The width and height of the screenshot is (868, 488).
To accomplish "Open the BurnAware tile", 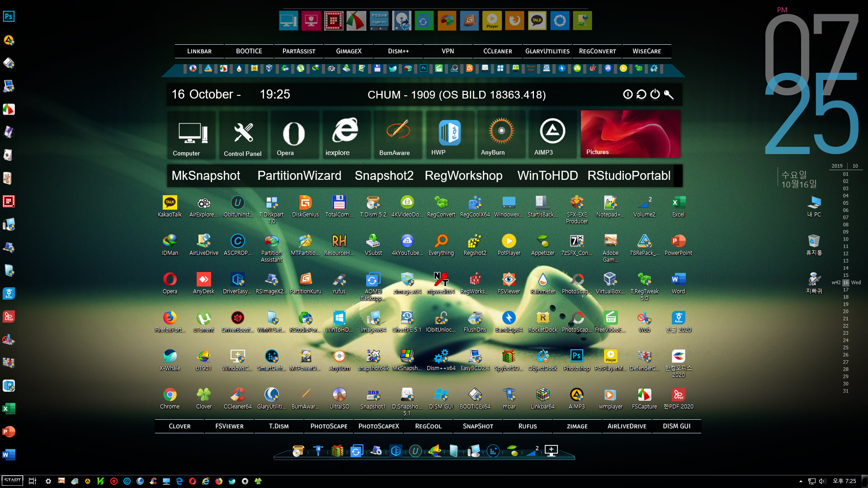I will 398,135.
